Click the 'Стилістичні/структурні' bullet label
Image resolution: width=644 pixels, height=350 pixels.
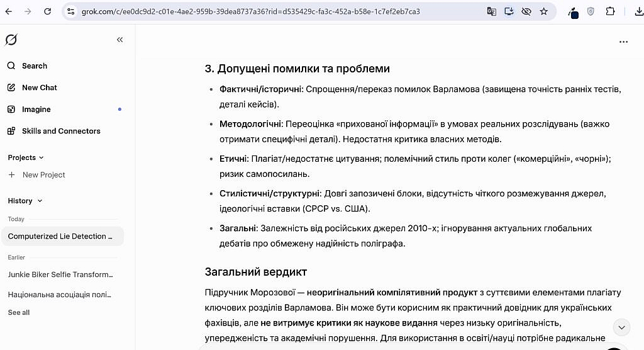click(x=270, y=194)
